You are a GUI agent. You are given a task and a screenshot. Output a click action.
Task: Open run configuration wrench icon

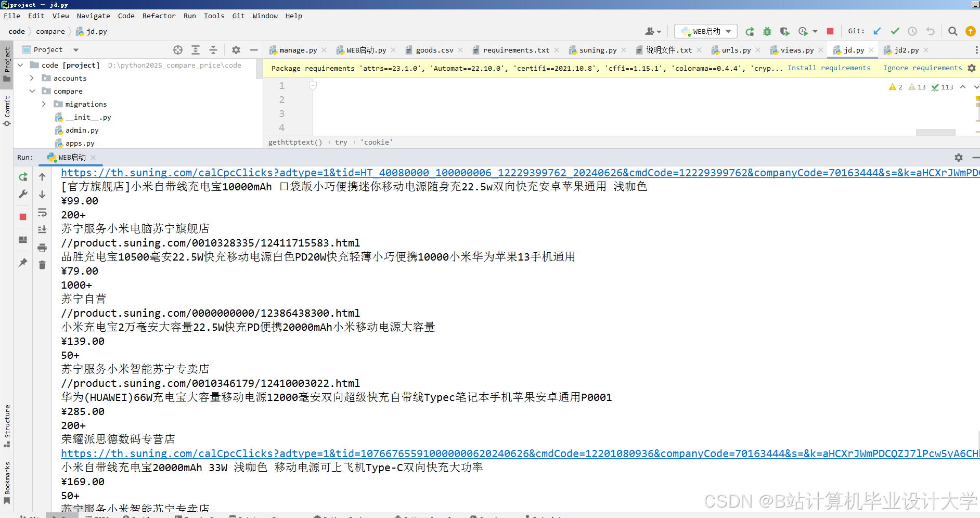tap(23, 194)
